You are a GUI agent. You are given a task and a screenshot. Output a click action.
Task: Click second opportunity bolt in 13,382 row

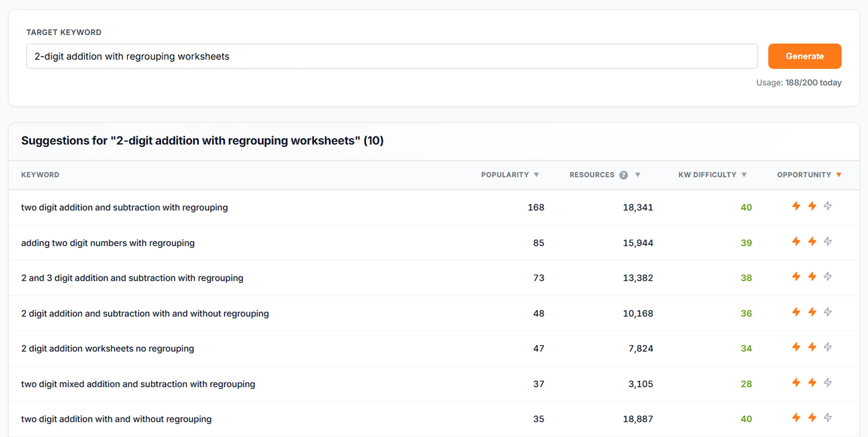coord(812,276)
